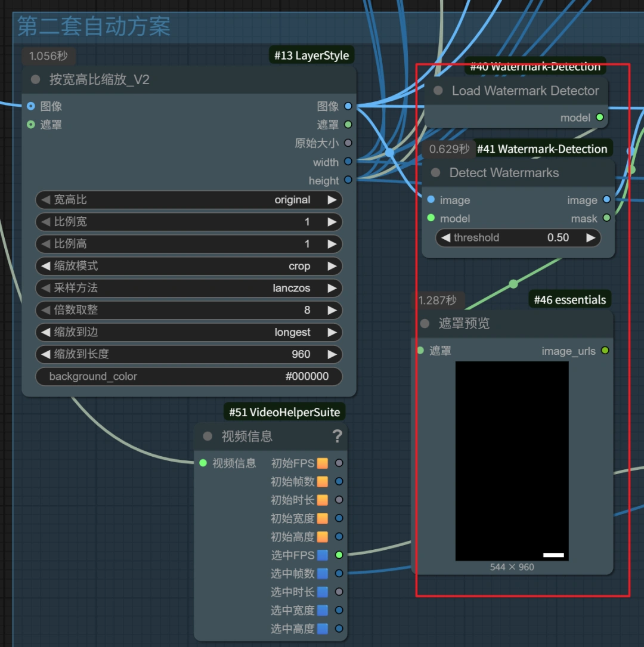Viewport: 644px width, 647px height.
Task: Click the help question mark on 视频信息 node
Action: [x=337, y=437]
